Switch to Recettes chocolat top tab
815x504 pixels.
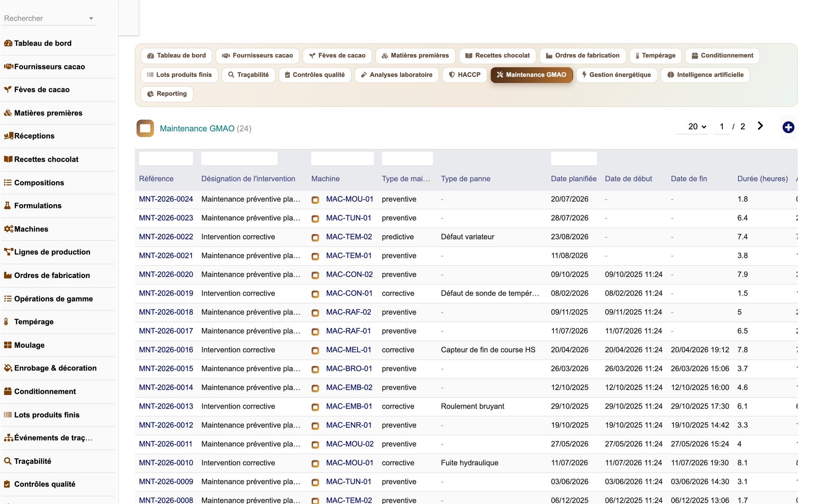click(x=498, y=56)
